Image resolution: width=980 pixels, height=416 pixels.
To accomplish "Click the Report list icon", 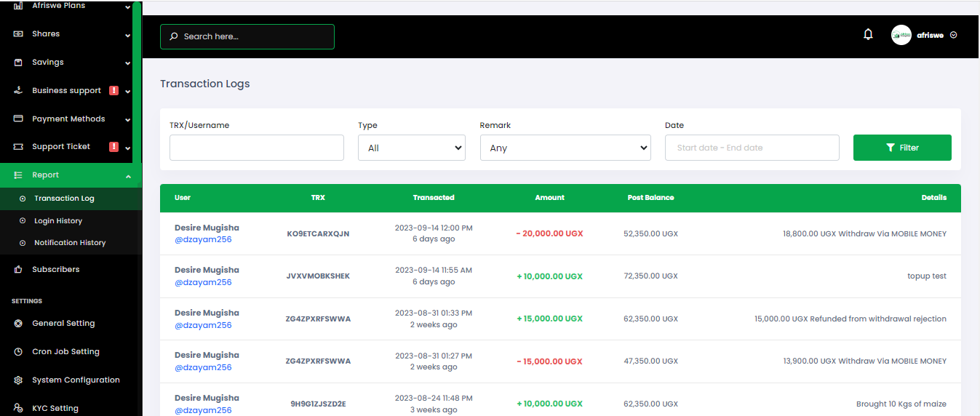I will 18,175.
